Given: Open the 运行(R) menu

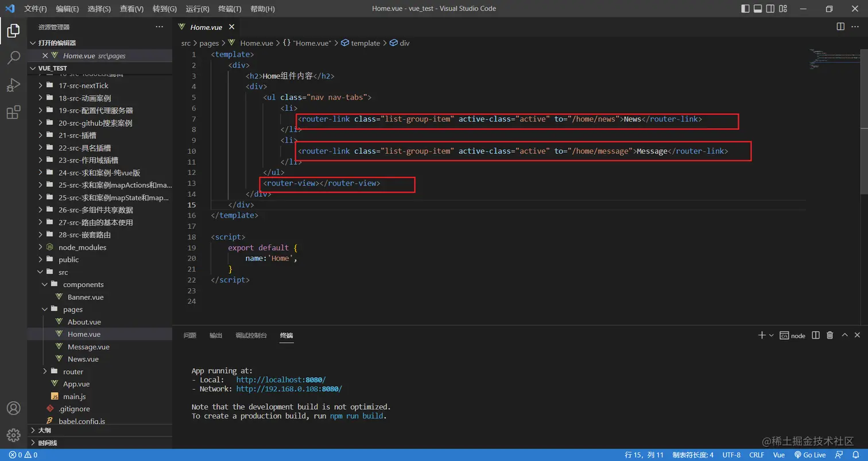Looking at the screenshot, I should [x=197, y=9].
